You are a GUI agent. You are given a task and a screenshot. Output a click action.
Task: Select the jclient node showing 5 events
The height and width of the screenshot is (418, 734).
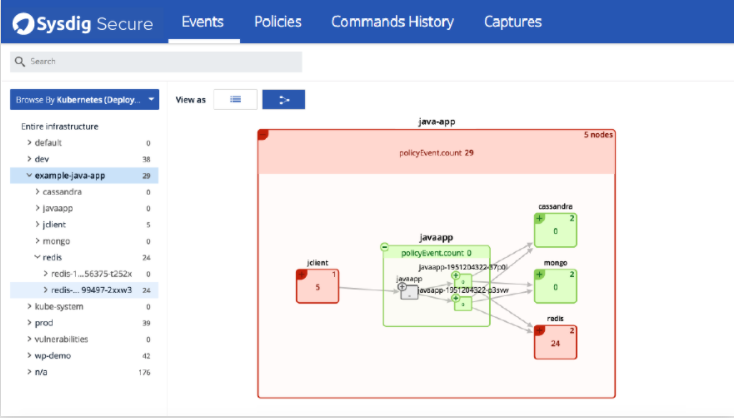point(317,286)
